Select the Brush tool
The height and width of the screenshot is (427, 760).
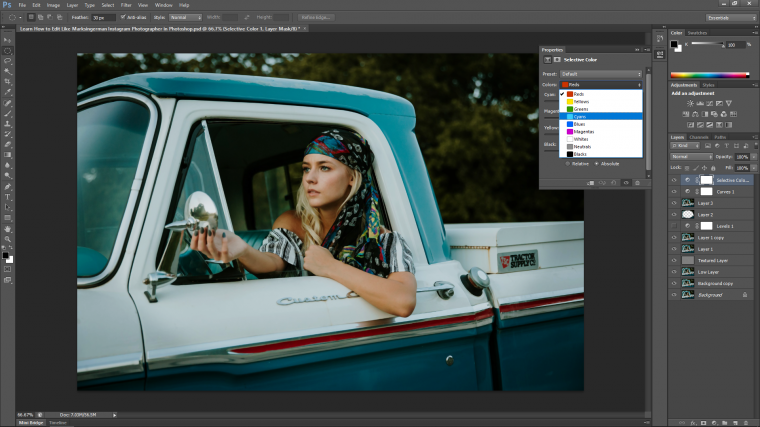click(7, 113)
